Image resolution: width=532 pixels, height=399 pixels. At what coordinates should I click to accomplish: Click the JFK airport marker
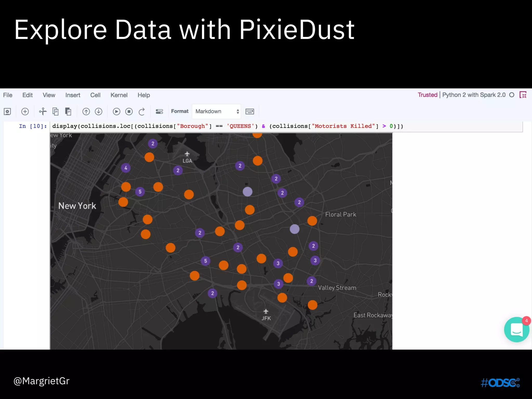tap(266, 315)
